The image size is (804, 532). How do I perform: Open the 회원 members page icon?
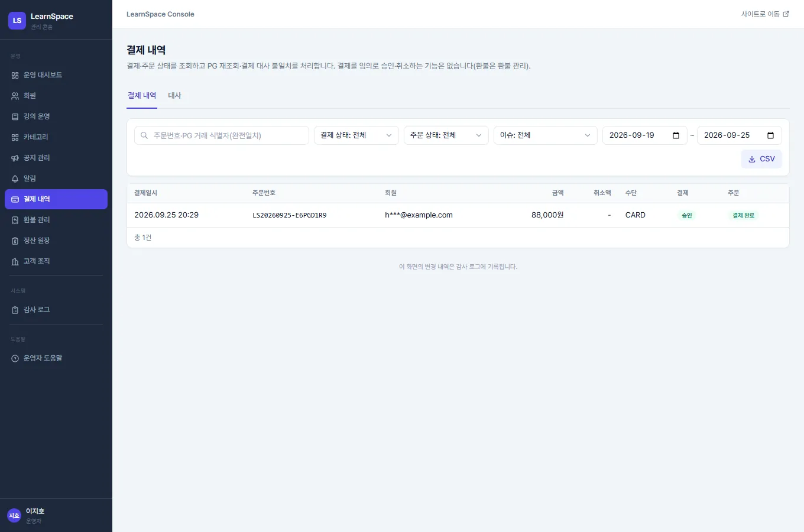pos(15,96)
